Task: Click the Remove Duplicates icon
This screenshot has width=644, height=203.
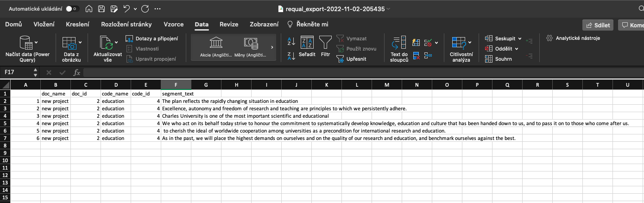Action: tap(416, 56)
